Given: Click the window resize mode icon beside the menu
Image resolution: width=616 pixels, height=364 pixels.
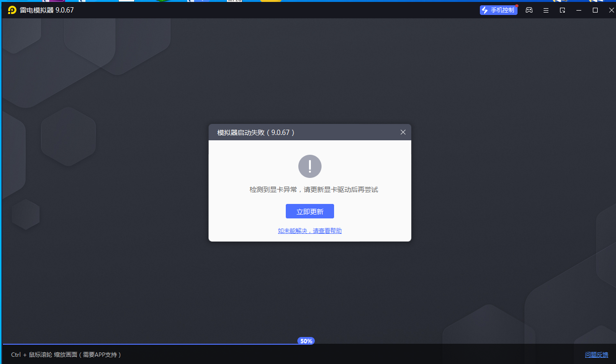Looking at the screenshot, I should pos(562,10).
